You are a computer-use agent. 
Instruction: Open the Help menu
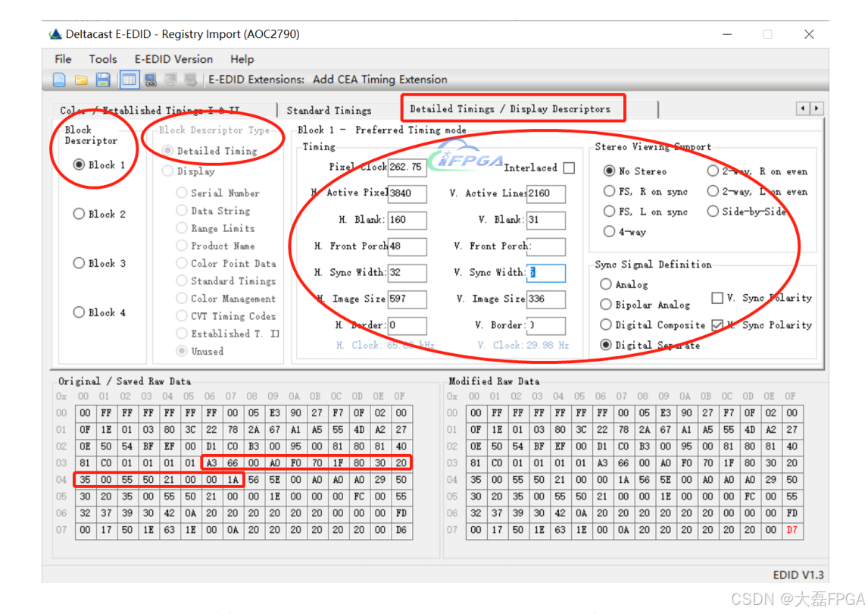tap(242, 59)
